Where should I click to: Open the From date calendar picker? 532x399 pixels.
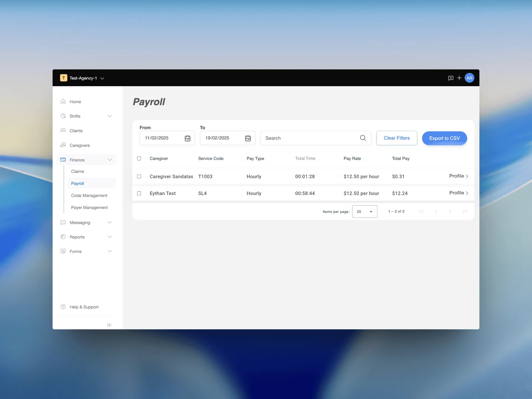(188, 138)
